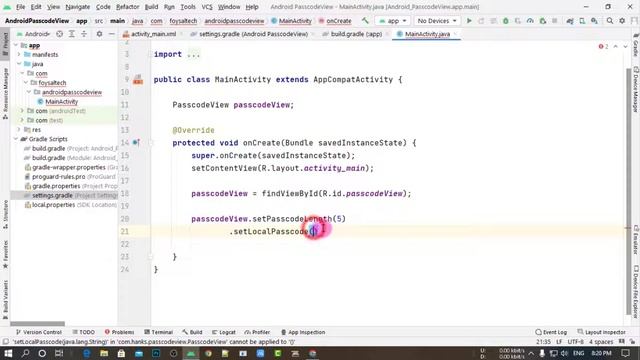This screenshot has width=640, height=360.
Task: Open the Event Log
Action: [x=551, y=332]
